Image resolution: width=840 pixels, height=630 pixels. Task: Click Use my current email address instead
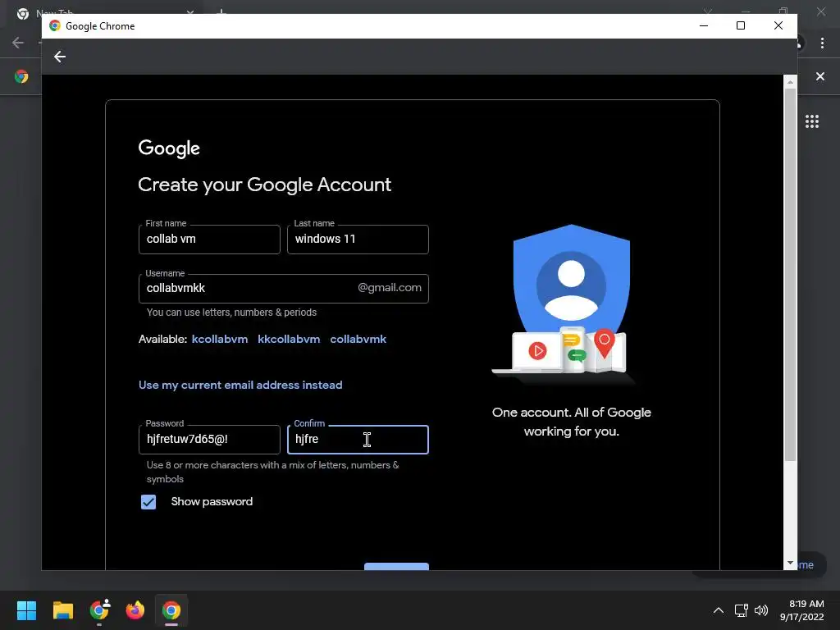[240, 386]
